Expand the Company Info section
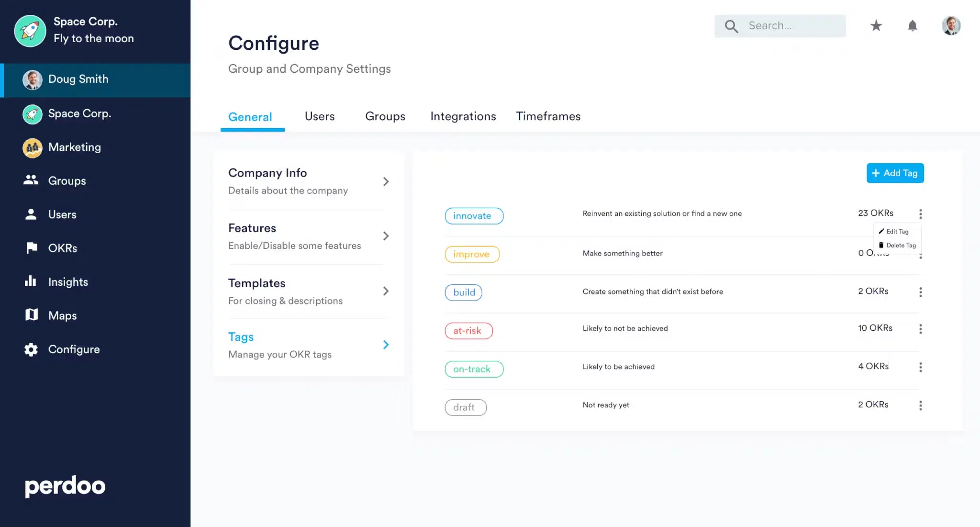Image resolution: width=980 pixels, height=527 pixels. [386, 181]
